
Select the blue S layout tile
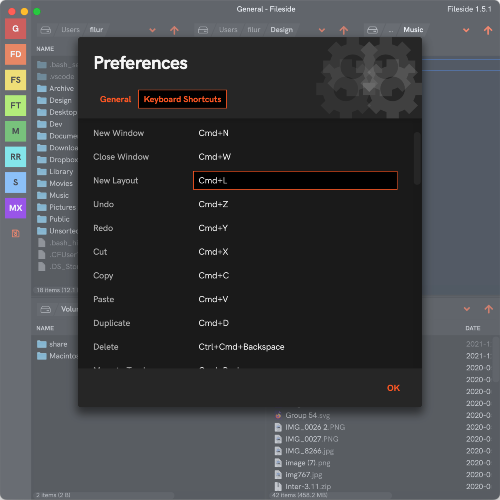coord(15,182)
